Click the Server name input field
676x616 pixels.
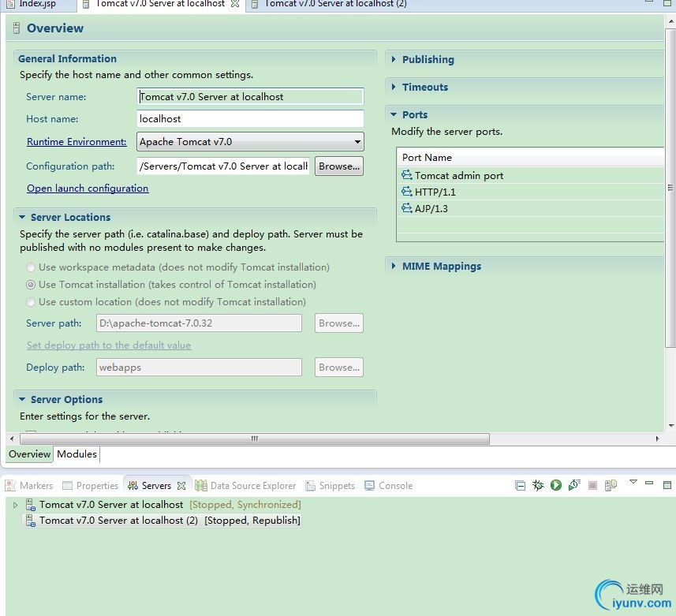(x=250, y=96)
